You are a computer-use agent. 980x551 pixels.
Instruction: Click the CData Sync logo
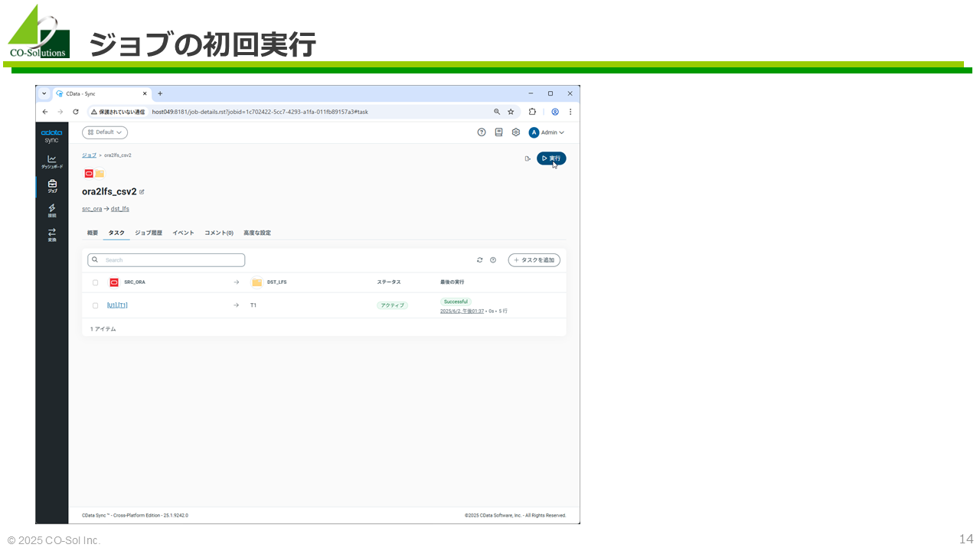52,136
